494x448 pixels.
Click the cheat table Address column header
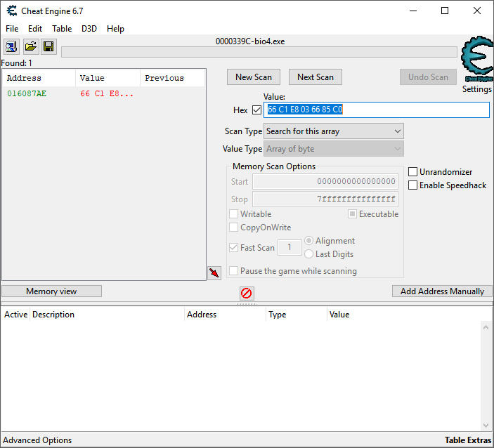(226, 315)
